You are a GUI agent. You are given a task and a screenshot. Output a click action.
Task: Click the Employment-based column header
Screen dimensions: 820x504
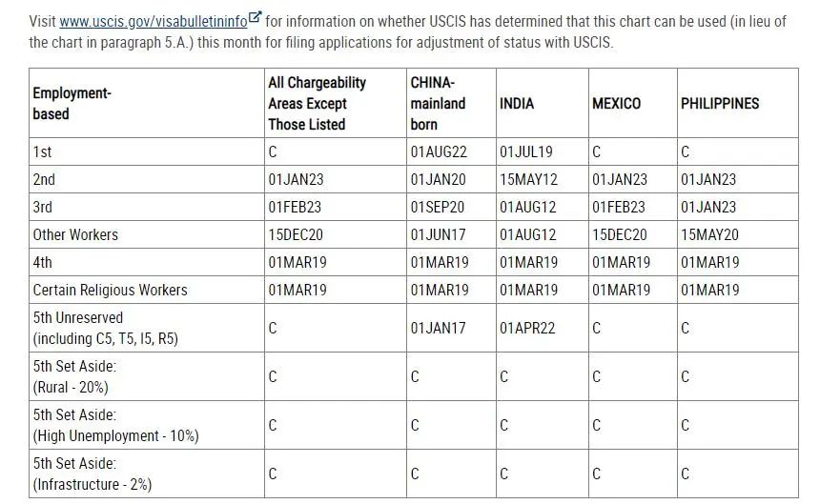click(72, 103)
